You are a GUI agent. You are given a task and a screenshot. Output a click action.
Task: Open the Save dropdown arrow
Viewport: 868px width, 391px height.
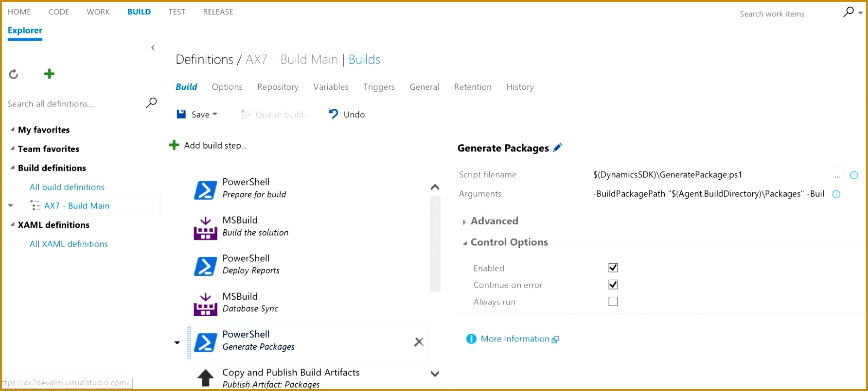click(x=215, y=114)
